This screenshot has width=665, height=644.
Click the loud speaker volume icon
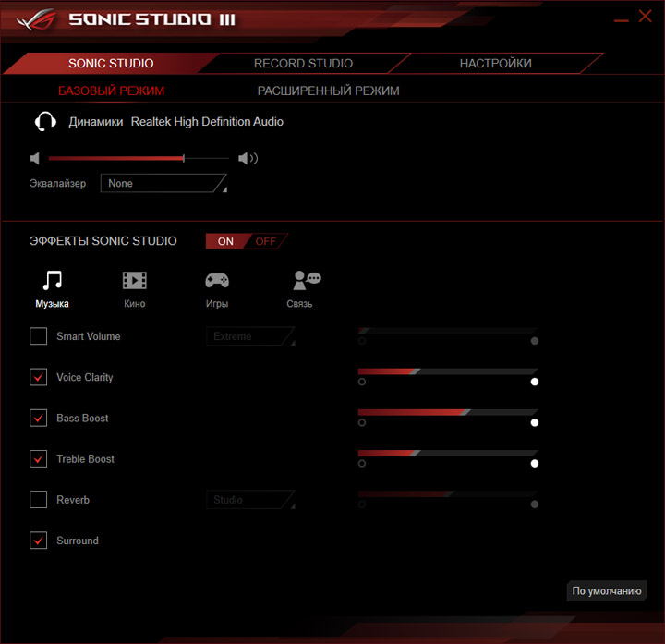(248, 159)
